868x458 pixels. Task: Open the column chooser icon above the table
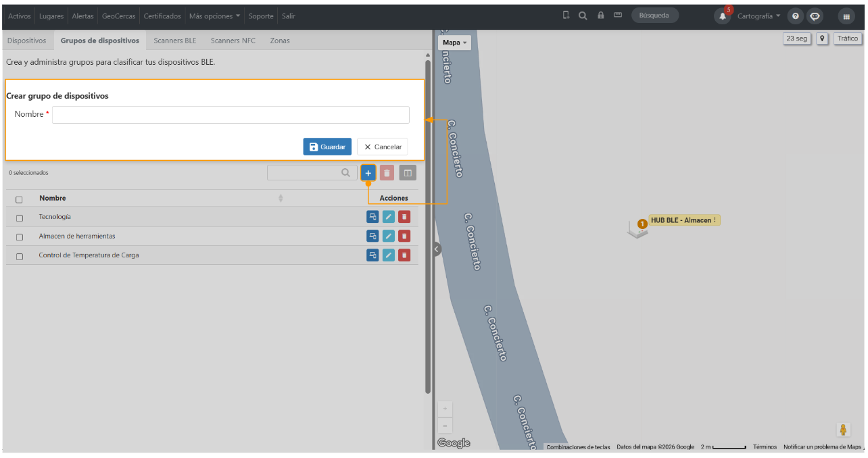tap(408, 173)
